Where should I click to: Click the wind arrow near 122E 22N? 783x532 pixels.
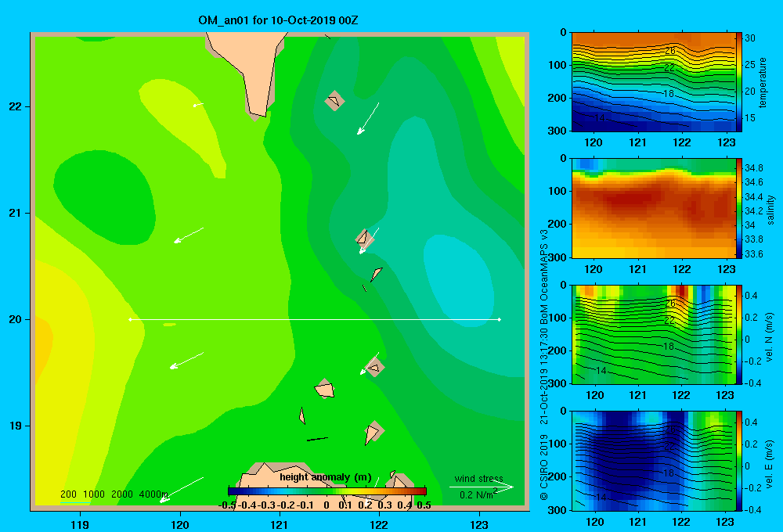tap(367, 119)
